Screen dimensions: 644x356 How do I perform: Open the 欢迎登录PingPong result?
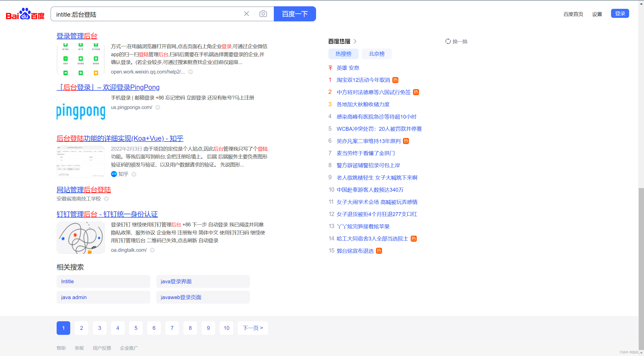click(x=108, y=87)
